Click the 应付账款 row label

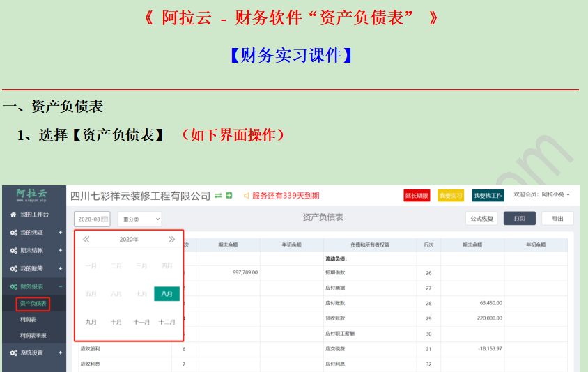pos(335,303)
